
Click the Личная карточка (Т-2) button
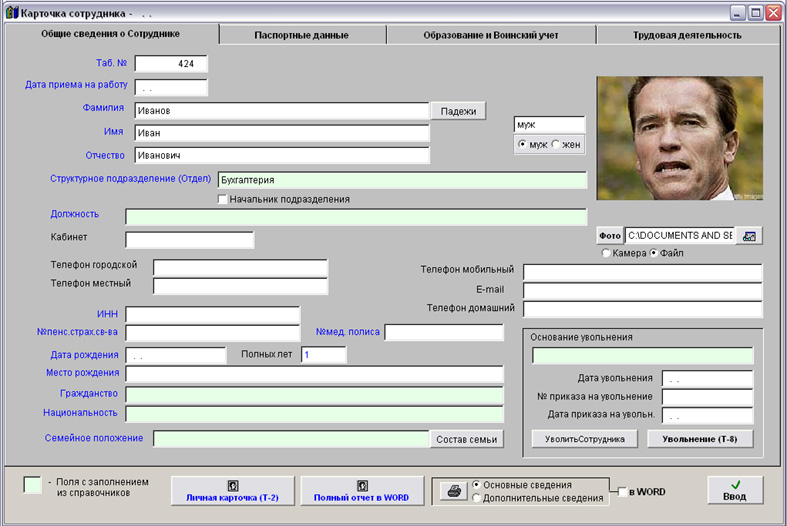[x=232, y=490]
